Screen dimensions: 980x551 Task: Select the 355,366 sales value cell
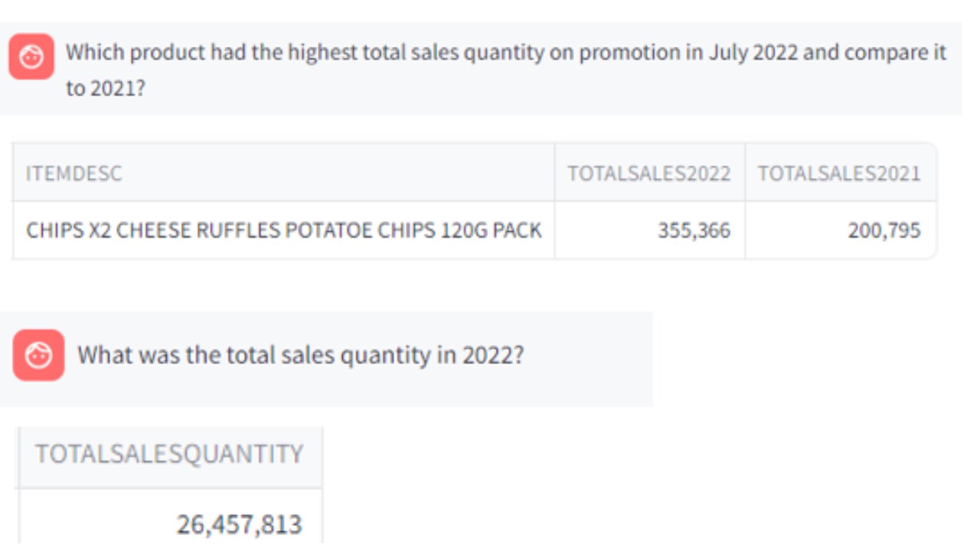tap(694, 230)
